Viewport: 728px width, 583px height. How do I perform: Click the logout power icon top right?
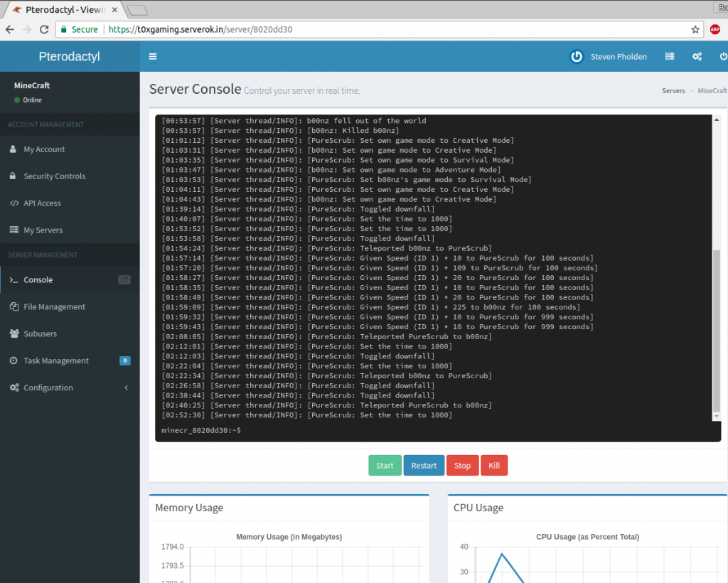coord(723,56)
